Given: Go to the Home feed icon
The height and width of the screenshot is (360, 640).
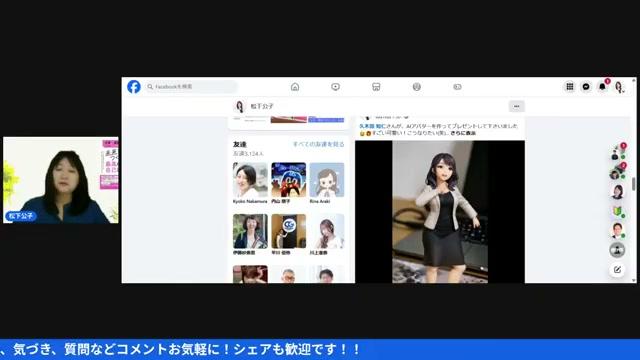Looking at the screenshot, I should pos(295,87).
